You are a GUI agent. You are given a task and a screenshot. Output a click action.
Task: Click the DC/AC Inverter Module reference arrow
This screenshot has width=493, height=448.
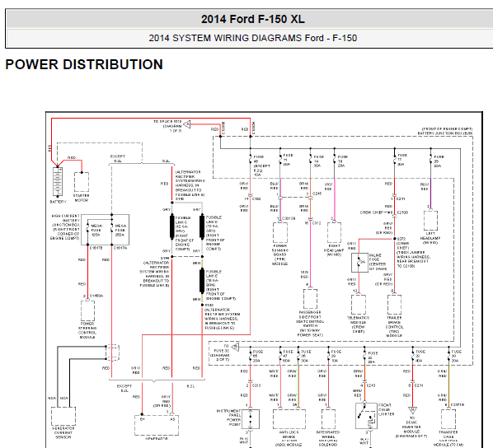coord(412,411)
